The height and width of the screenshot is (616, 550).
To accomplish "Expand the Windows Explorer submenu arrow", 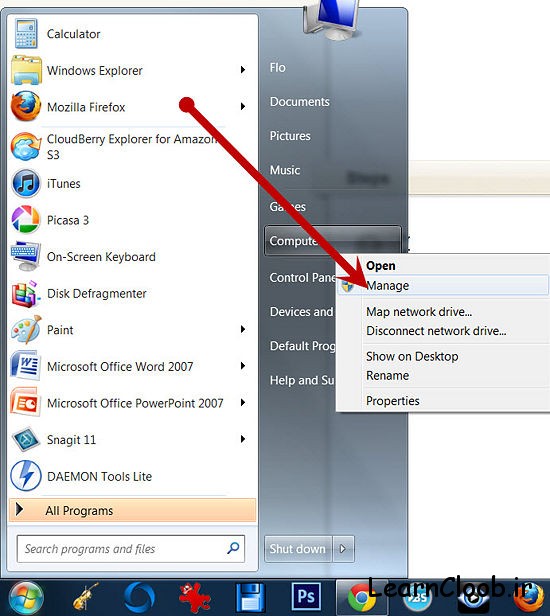I will 243,70.
